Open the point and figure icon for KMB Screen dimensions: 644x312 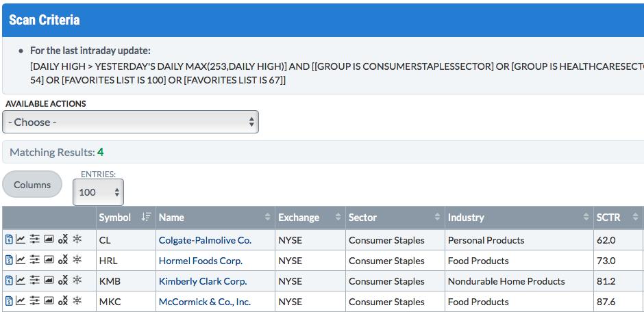click(x=63, y=281)
